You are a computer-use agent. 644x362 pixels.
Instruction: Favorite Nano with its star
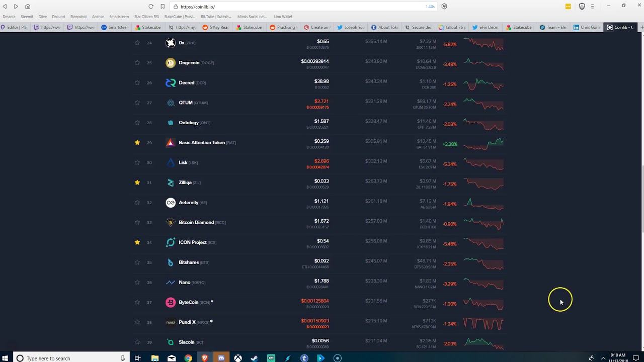point(137,282)
